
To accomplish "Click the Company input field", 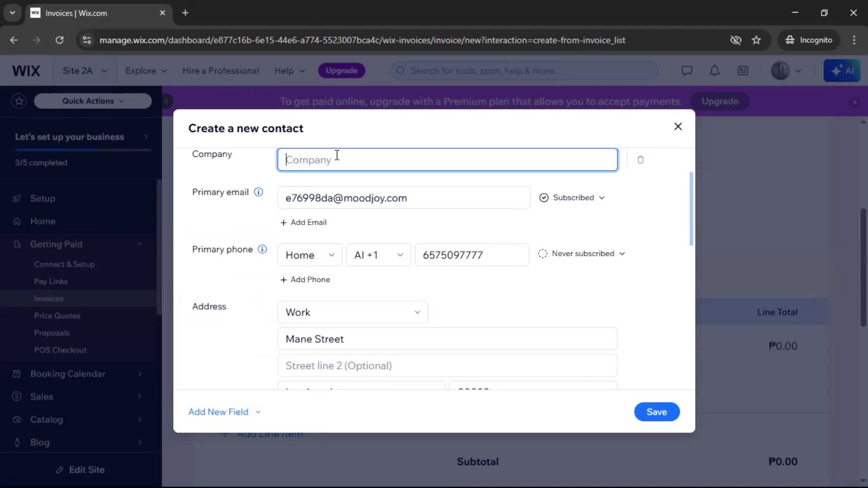I will click(447, 160).
